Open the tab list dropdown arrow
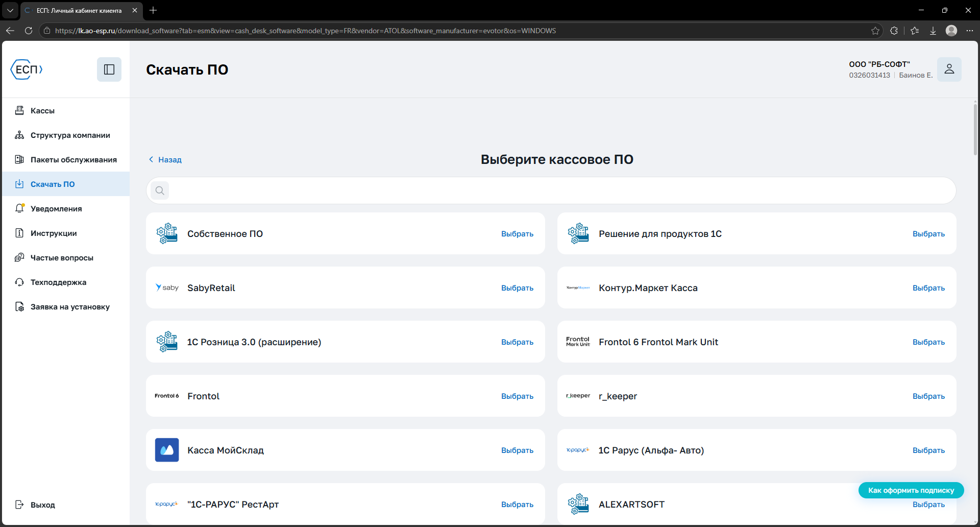 pos(10,10)
